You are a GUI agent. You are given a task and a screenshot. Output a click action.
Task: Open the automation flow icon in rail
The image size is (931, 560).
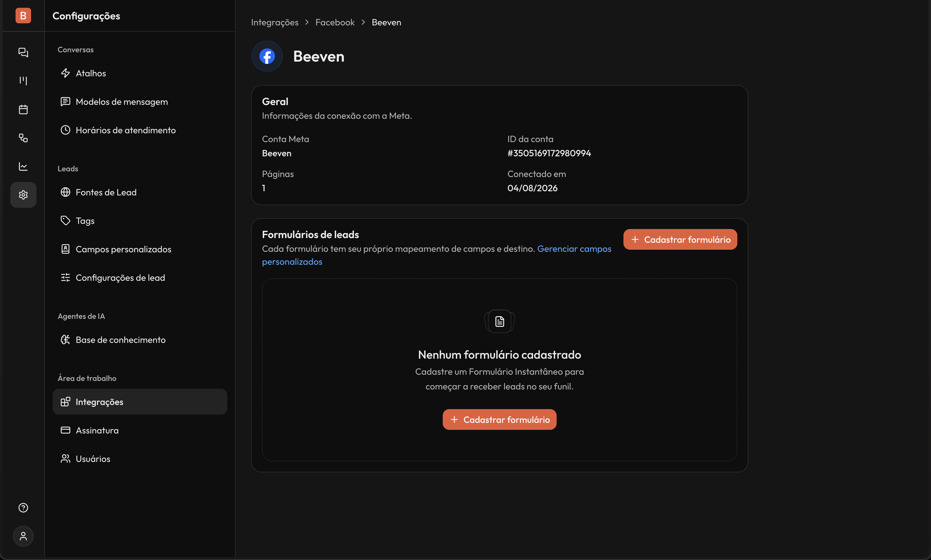click(23, 138)
